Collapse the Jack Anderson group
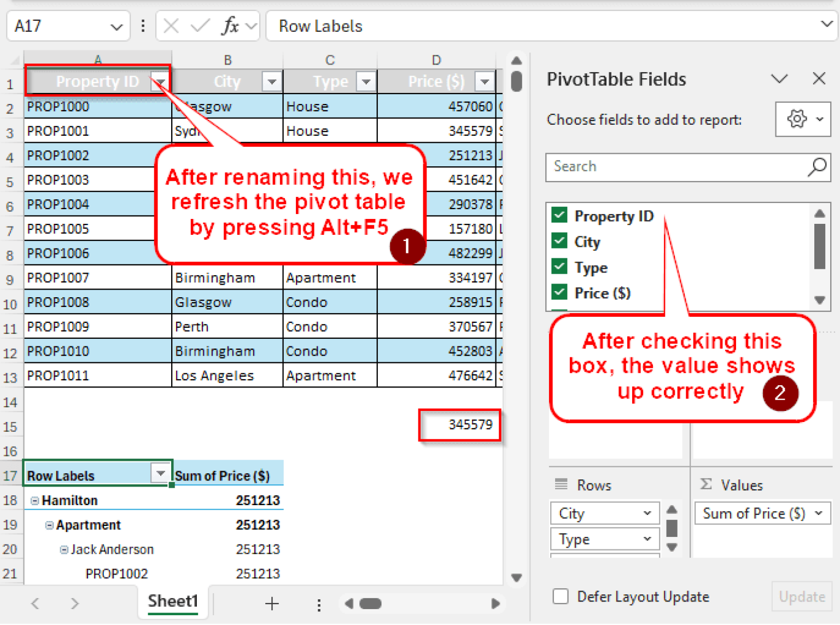This screenshot has width=840, height=625. click(64, 549)
